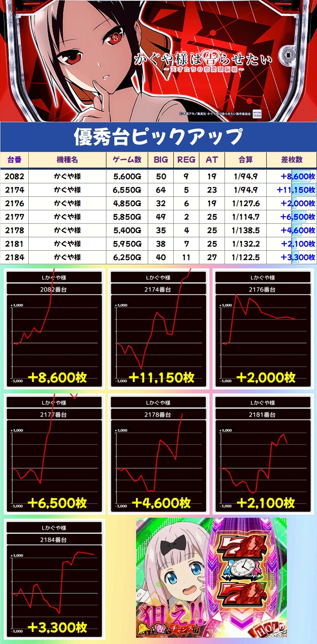Select machine number 2181 in the table
This screenshot has height=644, width=317.
pyautogui.click(x=14, y=244)
